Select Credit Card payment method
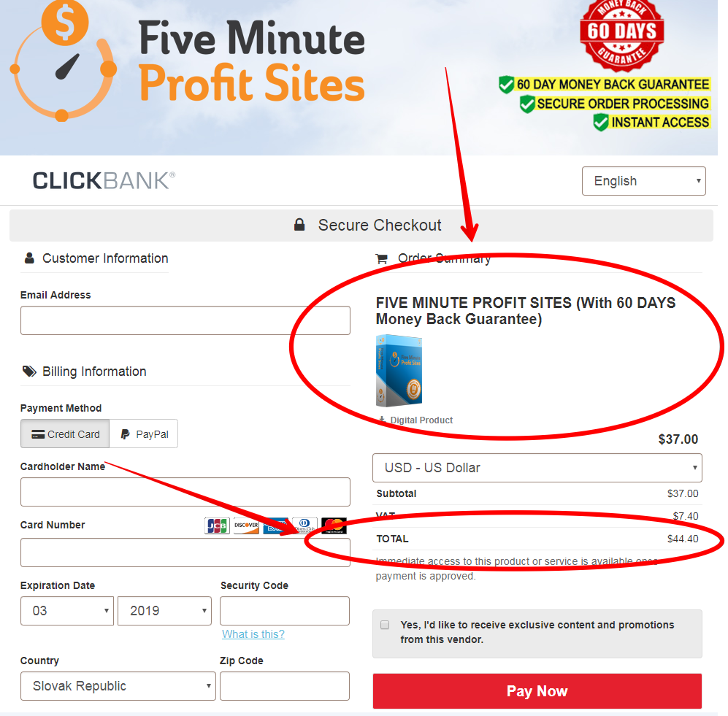Image resolution: width=728 pixels, height=716 pixels. point(65,434)
